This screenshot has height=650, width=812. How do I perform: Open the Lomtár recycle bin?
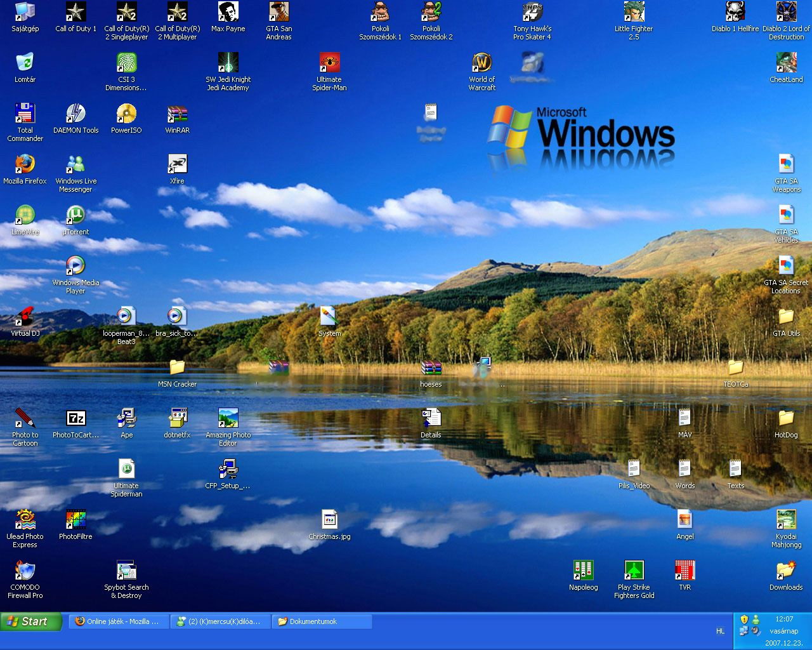(x=25, y=69)
